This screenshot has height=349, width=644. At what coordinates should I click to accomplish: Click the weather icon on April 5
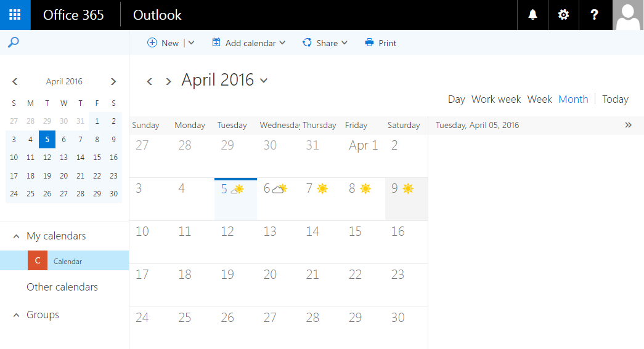(x=238, y=189)
